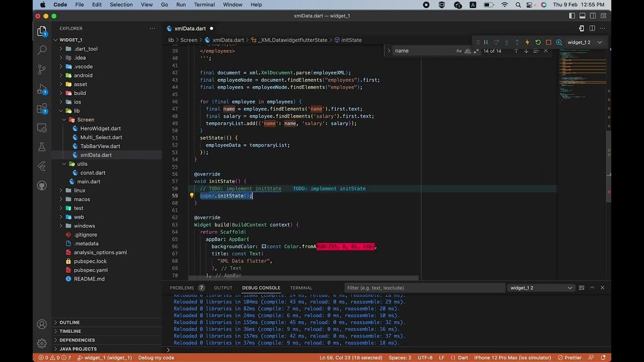The height and width of the screenshot is (362, 644).
Task: Switch to the OUTPUT tab
Action: click(x=223, y=288)
